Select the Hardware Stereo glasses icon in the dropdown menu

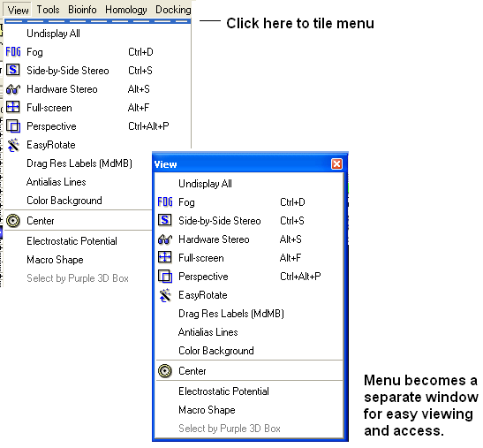pyautogui.click(x=13, y=89)
